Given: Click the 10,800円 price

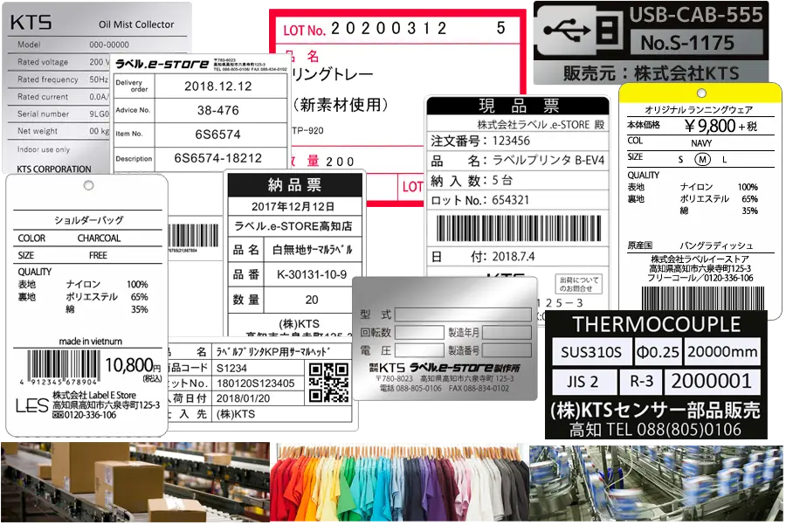Looking at the screenshot, I should 133,365.
